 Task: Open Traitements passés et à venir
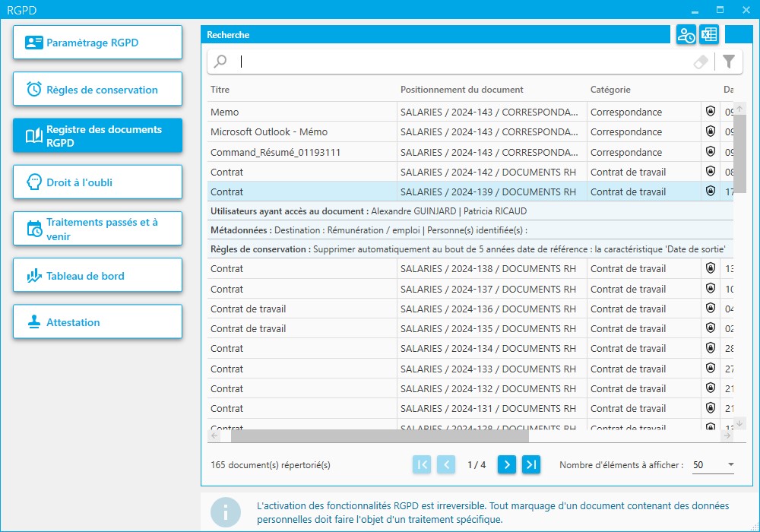[x=97, y=229]
